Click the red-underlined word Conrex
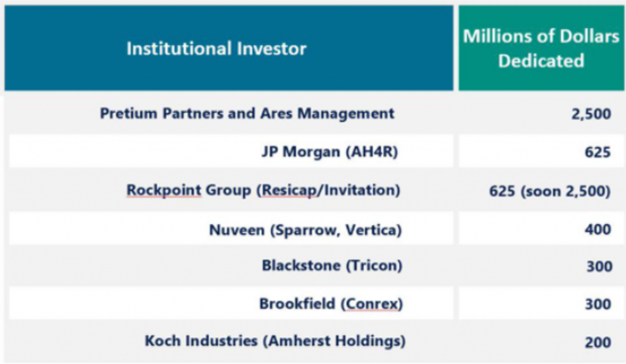This screenshot has width=626, height=364. click(x=369, y=304)
